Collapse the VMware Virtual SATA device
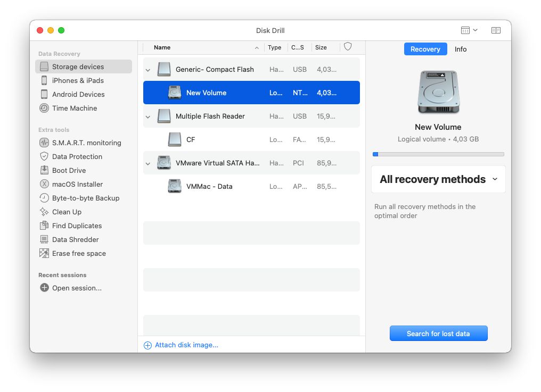The width and height of the screenshot is (541, 392). click(x=148, y=163)
